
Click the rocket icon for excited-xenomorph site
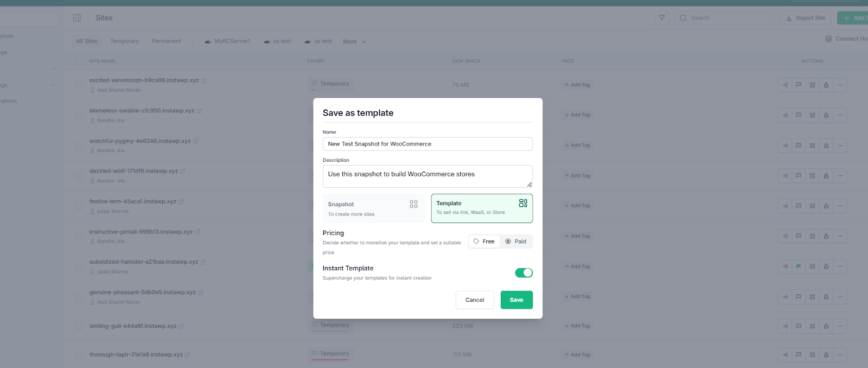[x=826, y=85]
